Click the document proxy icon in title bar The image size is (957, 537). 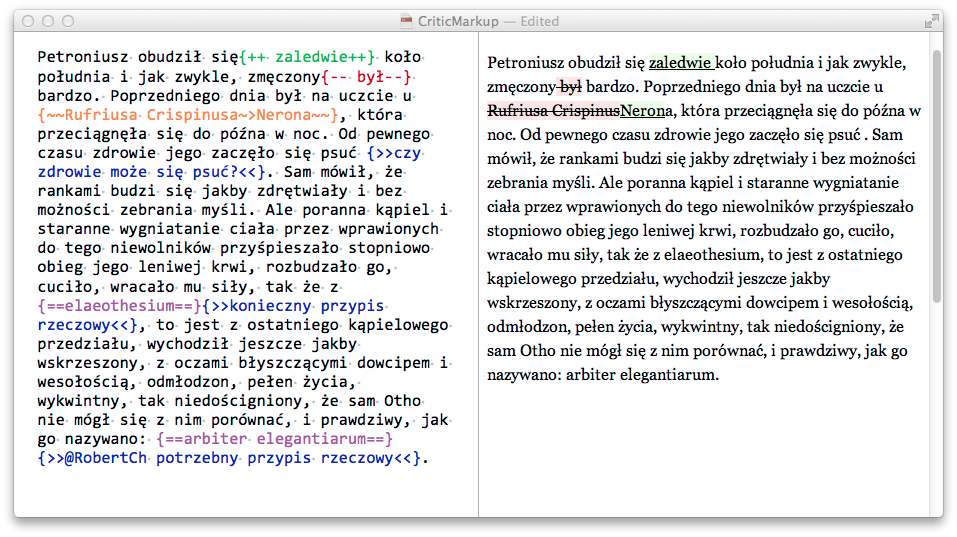(x=406, y=21)
